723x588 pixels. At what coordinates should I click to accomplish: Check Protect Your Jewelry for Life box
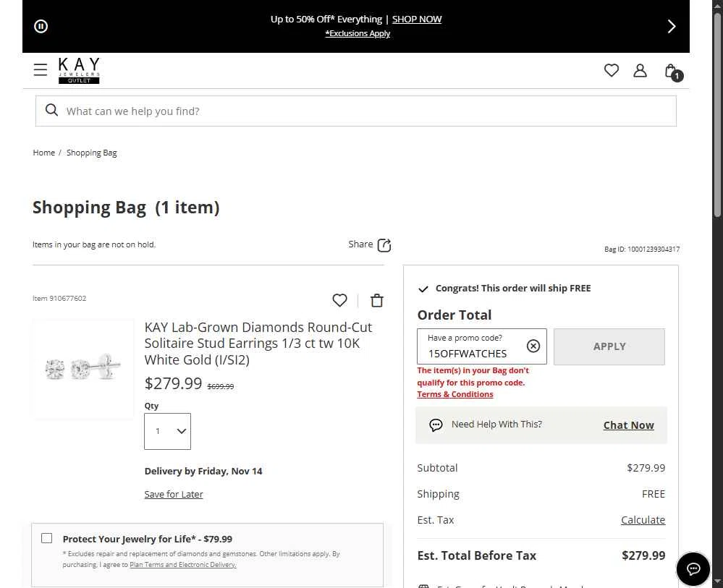click(x=46, y=538)
